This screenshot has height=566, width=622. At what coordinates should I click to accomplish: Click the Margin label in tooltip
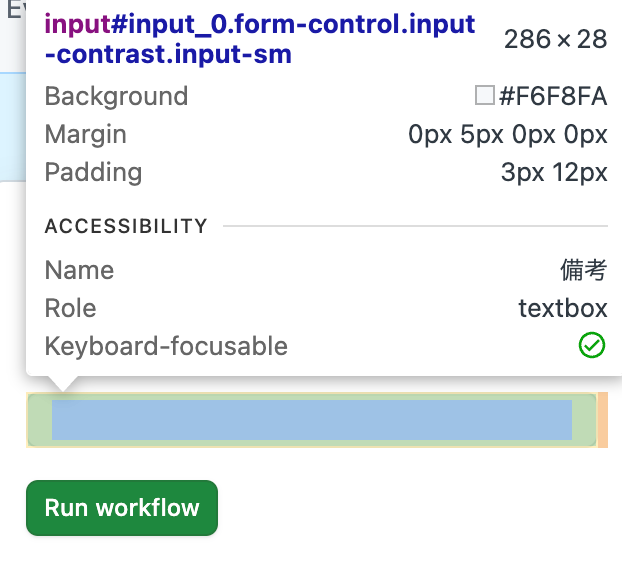[x=86, y=134]
